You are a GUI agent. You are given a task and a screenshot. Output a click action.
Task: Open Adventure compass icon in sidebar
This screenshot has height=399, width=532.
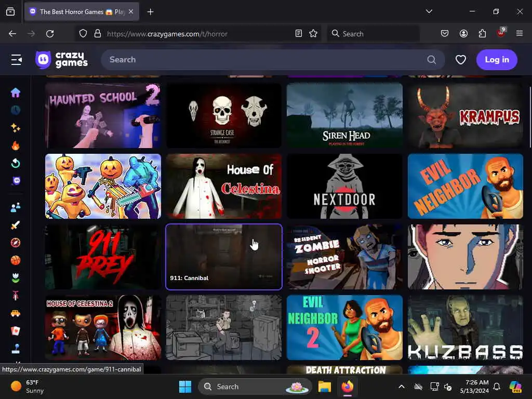pos(15,243)
